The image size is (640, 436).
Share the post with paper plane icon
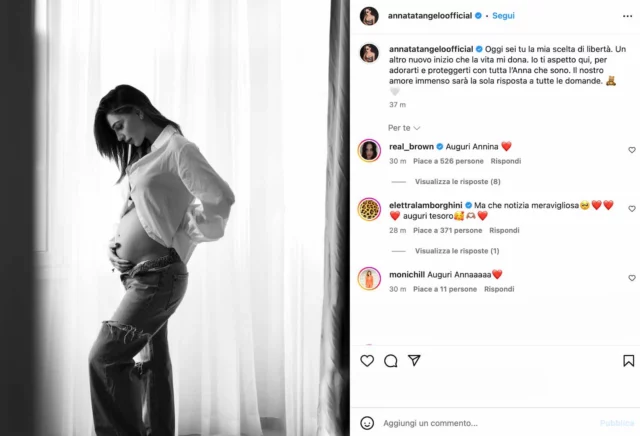point(414,360)
